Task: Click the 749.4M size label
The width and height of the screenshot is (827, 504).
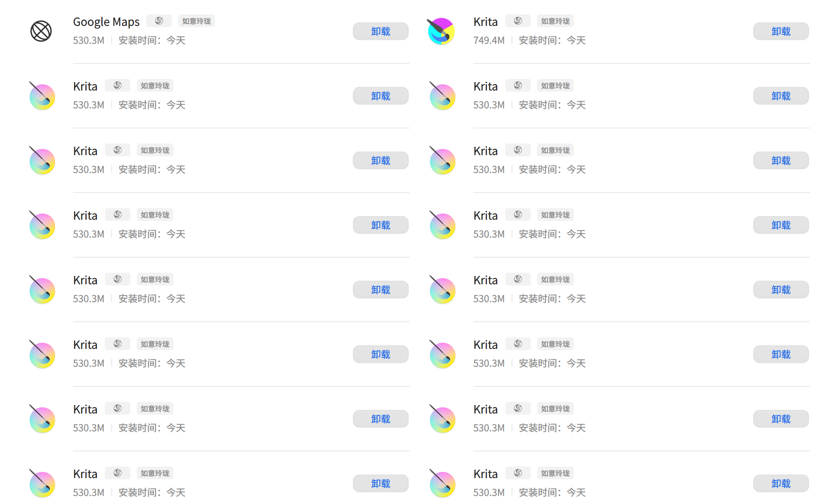Action: (x=489, y=40)
